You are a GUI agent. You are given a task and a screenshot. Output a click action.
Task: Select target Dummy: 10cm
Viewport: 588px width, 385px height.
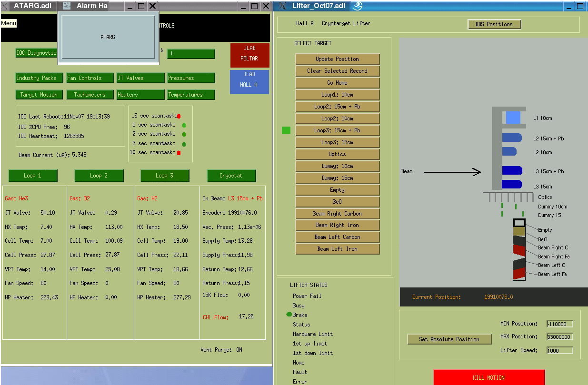coord(338,166)
